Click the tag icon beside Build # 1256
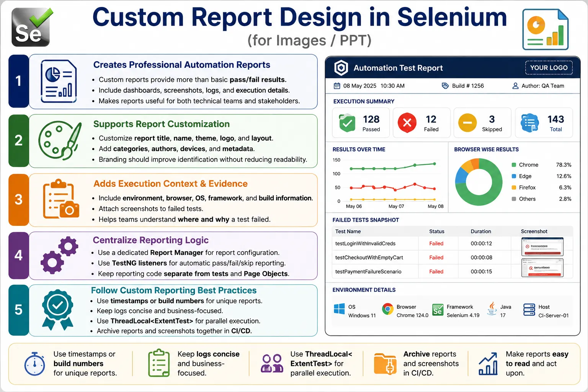 445,86
